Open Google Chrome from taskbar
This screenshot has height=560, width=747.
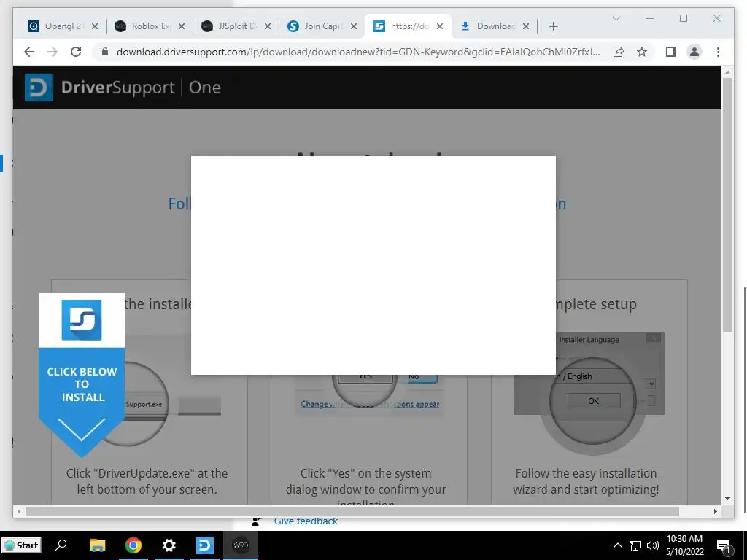pos(133,545)
